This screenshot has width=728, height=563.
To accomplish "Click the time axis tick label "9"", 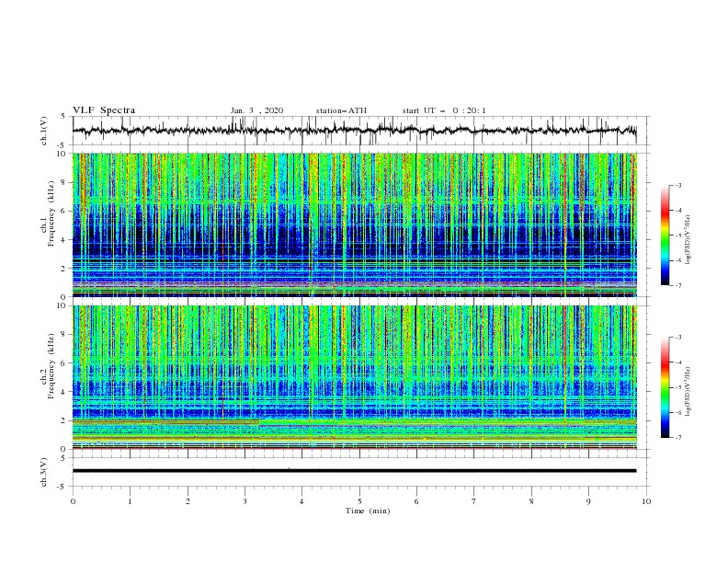I will coord(588,501).
